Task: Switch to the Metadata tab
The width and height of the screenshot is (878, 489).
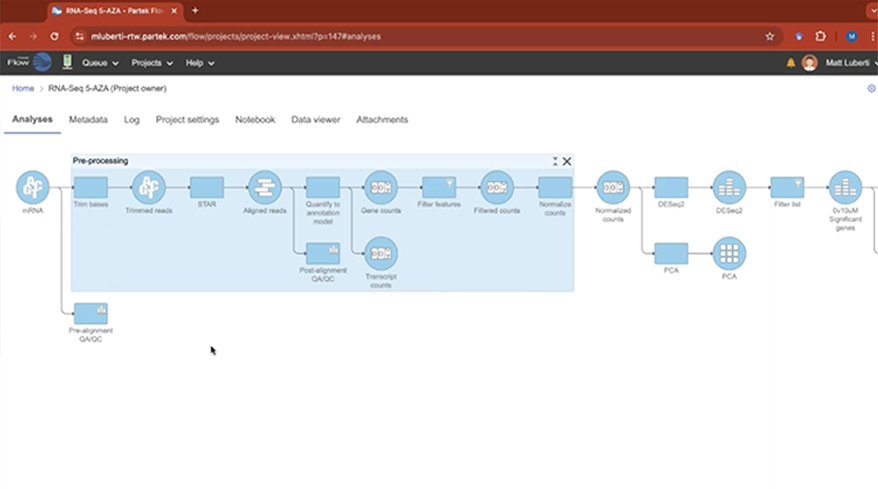Action: (x=88, y=120)
